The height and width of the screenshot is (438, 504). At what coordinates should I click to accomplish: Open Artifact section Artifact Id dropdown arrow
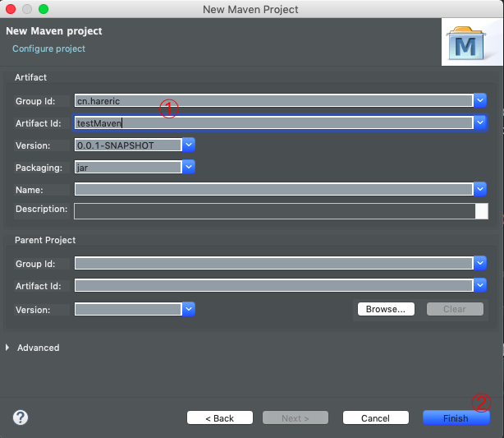(480, 122)
